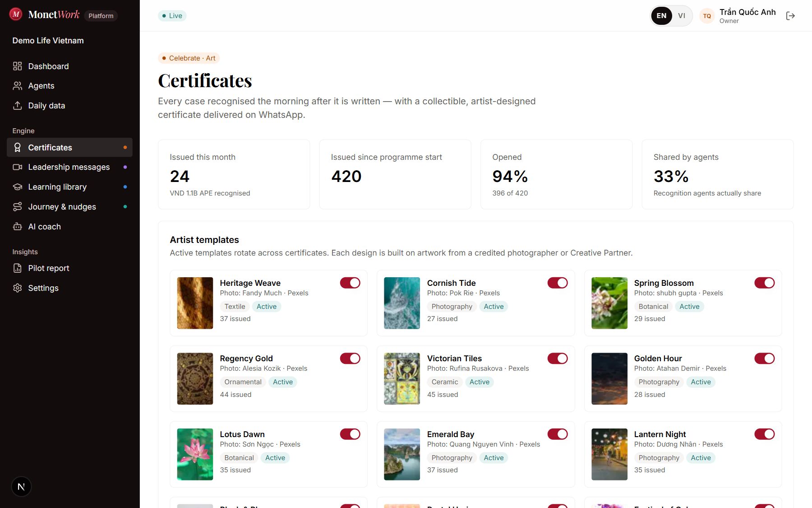Click the Settings gear icon
The image size is (812, 508).
point(18,288)
